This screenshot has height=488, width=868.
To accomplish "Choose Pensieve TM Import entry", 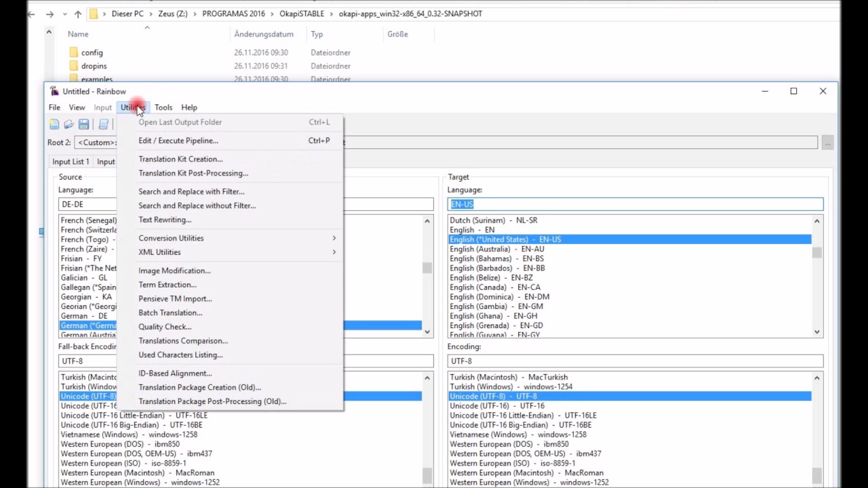I will 231,298.
